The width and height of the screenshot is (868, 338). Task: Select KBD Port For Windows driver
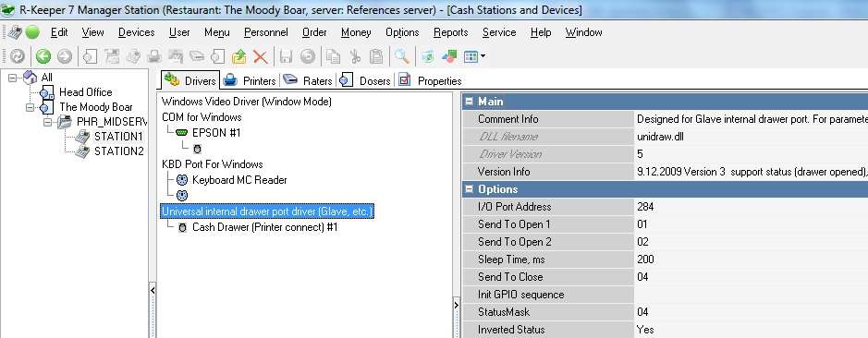coord(212,164)
